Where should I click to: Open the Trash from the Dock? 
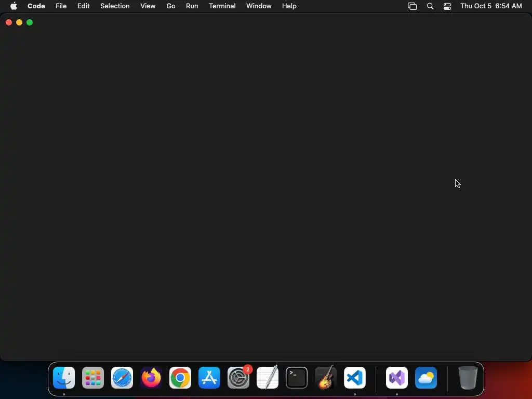click(x=468, y=378)
